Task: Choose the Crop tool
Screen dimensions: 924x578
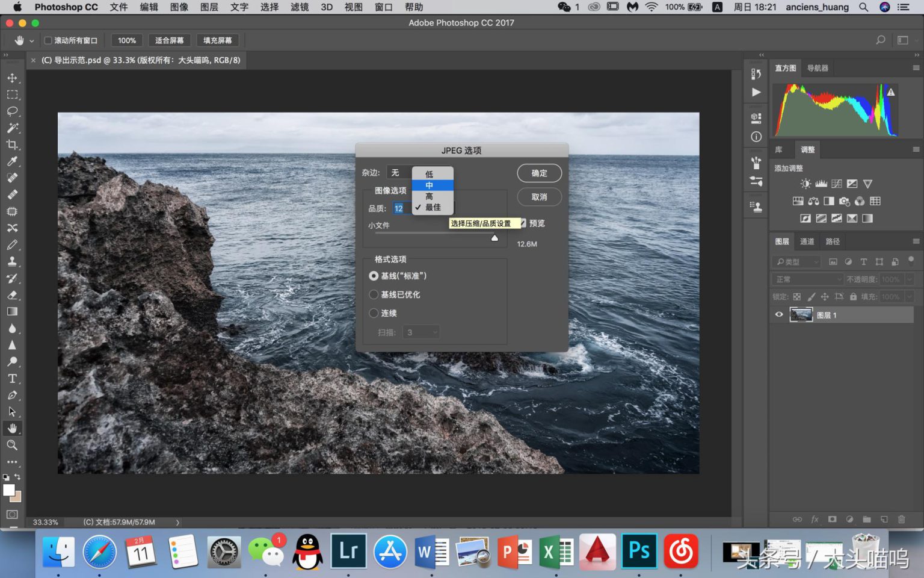Action: click(x=12, y=144)
